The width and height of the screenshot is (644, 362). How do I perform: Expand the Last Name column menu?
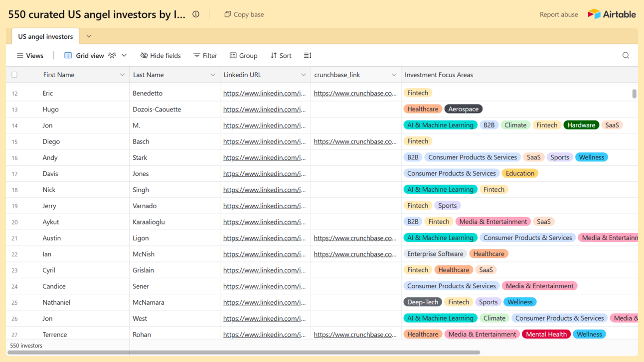pyautogui.click(x=213, y=75)
